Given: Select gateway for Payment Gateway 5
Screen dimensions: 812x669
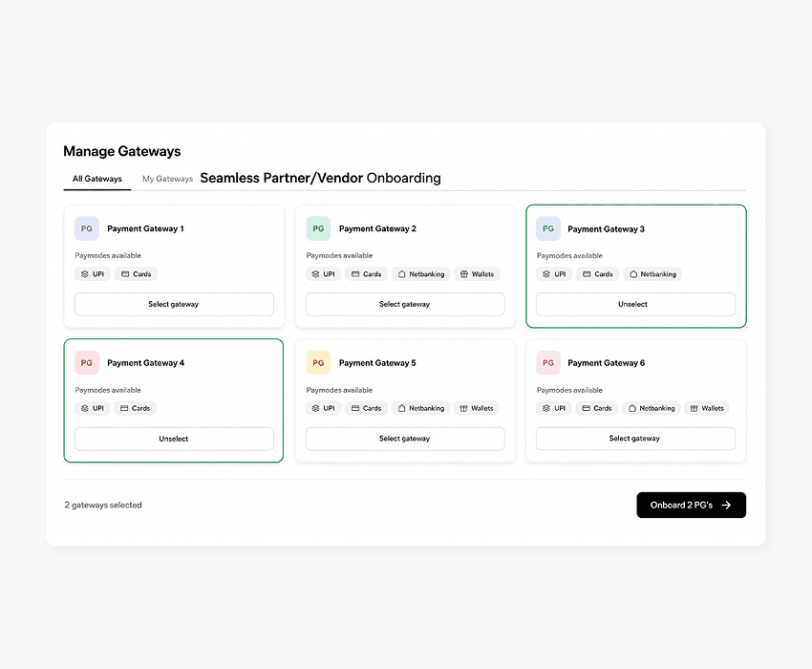Looking at the screenshot, I should tap(405, 439).
